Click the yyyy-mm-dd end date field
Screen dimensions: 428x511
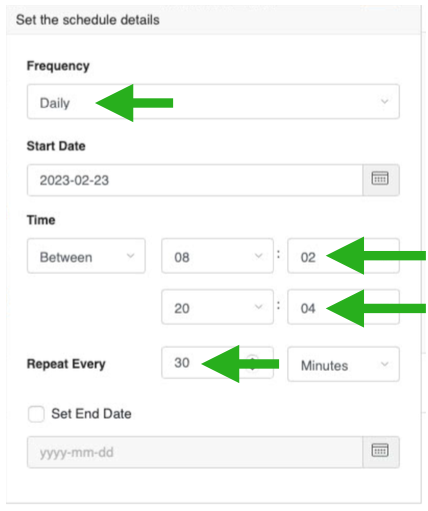[x=195, y=452]
